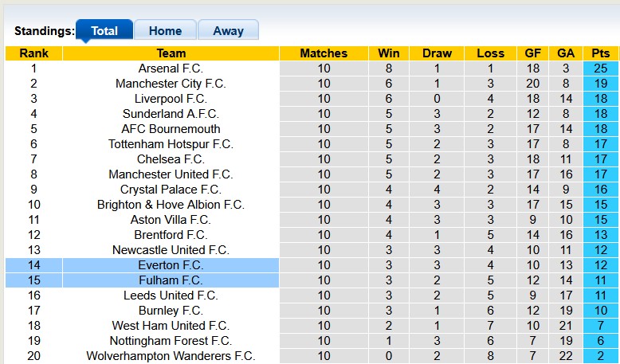Click Manchester United F.C. team link

point(171,174)
